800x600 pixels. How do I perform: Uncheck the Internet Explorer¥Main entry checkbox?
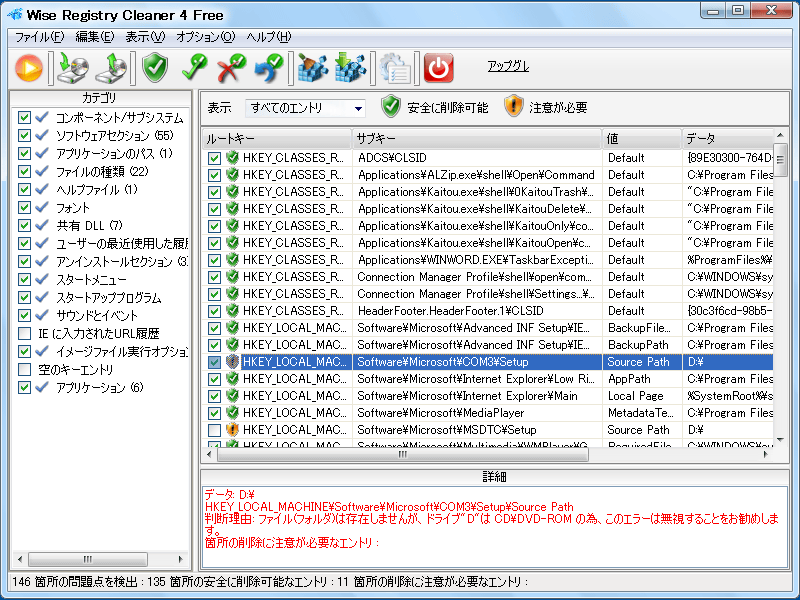pos(214,396)
